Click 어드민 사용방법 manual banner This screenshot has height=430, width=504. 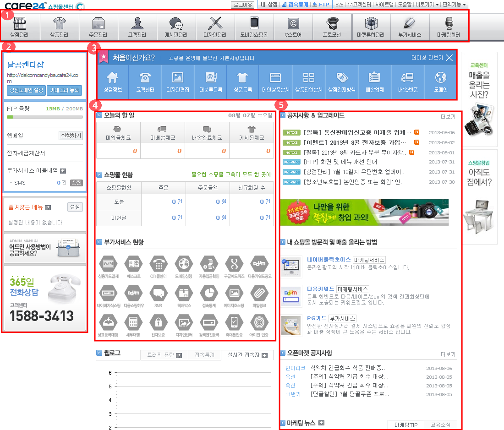pyautogui.click(x=45, y=248)
